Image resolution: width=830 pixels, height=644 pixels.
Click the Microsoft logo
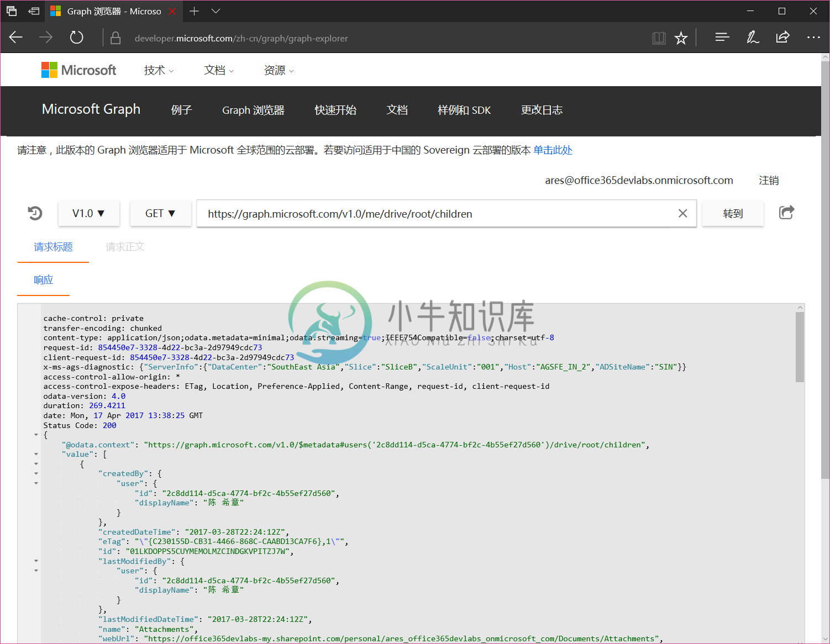[x=79, y=70]
